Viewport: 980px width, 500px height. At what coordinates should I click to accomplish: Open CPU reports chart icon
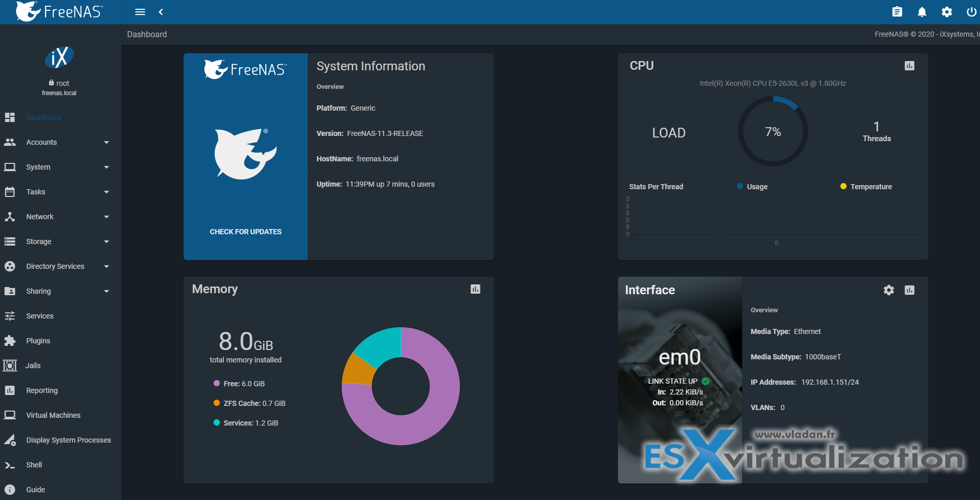(910, 66)
